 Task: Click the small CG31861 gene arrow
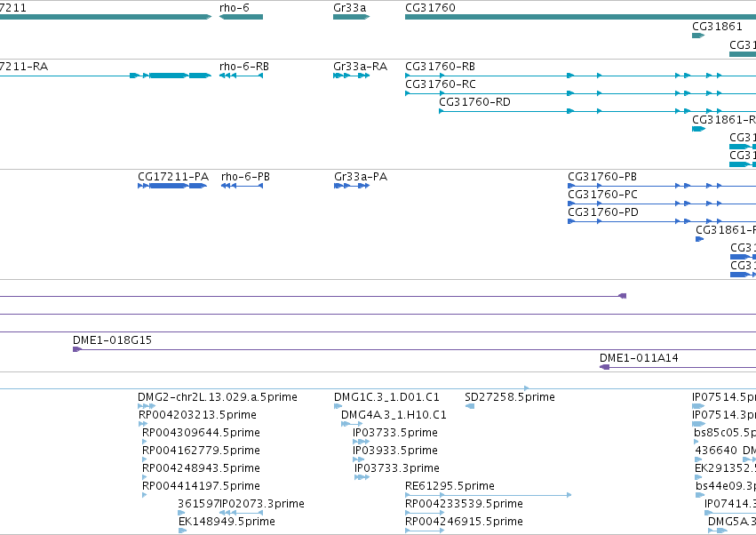(698, 36)
